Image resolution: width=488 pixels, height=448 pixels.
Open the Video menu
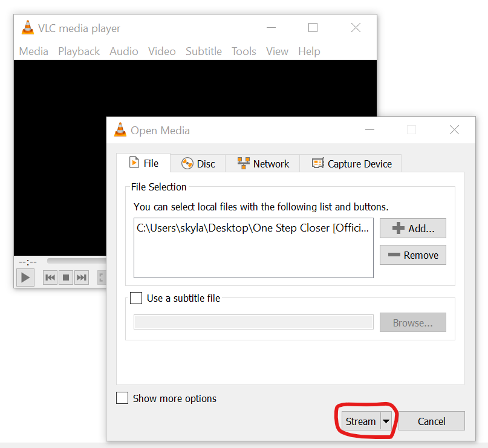[x=162, y=51]
